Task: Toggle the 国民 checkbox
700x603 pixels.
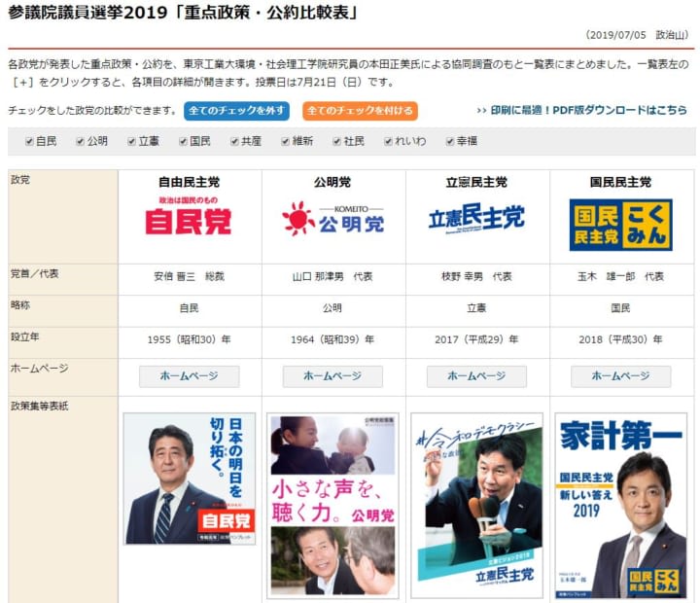Action: pos(183,142)
